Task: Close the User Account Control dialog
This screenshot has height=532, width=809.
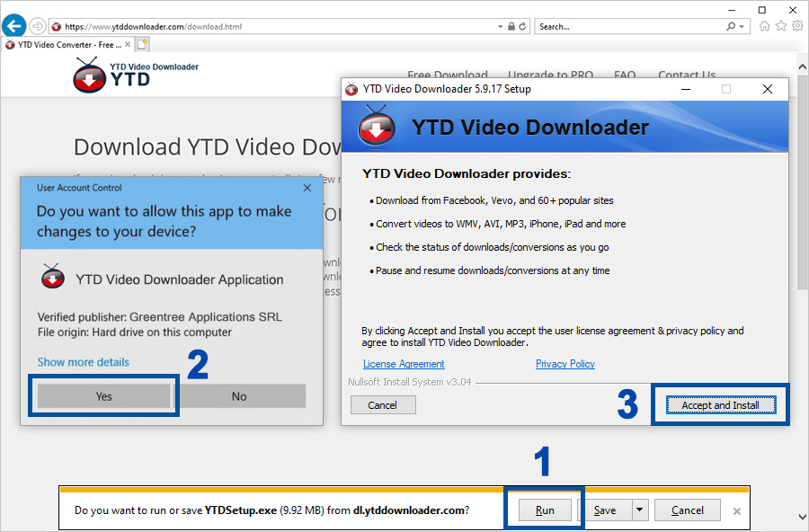Action: point(307,188)
